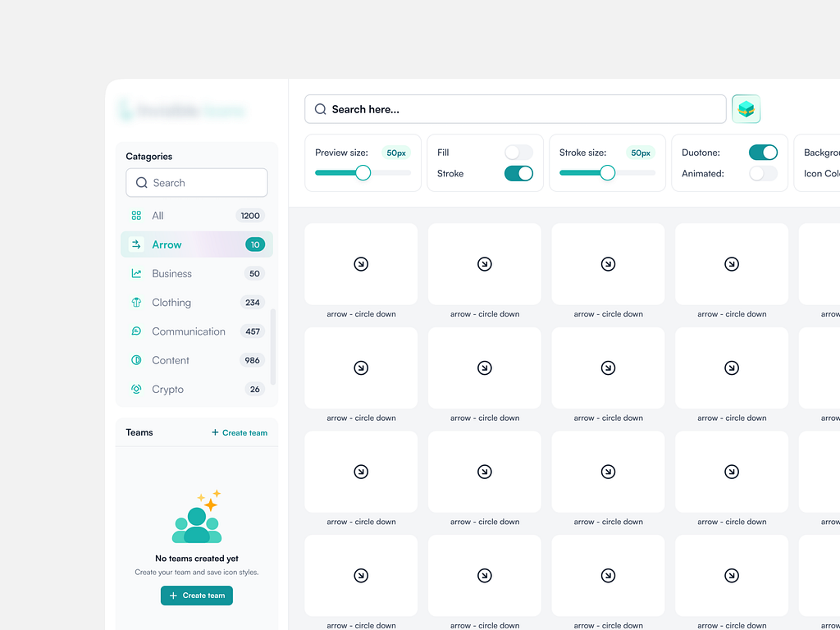This screenshot has height=630, width=840.
Task: Click the Content category icon
Action: (x=135, y=360)
